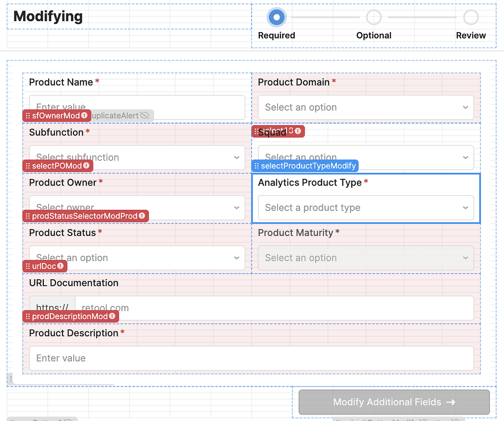Click the warning icon on prodStatusSelectorModProd tag
The width and height of the screenshot is (504, 421).
click(x=142, y=216)
